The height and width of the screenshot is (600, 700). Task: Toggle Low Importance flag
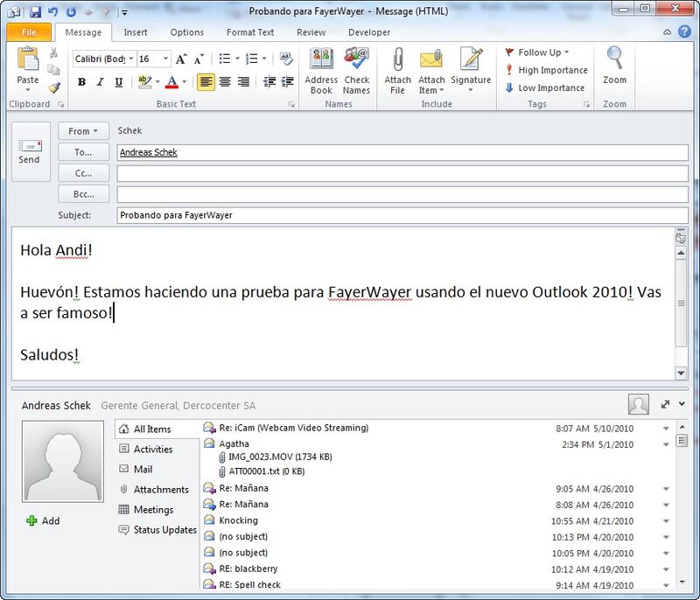pos(545,87)
